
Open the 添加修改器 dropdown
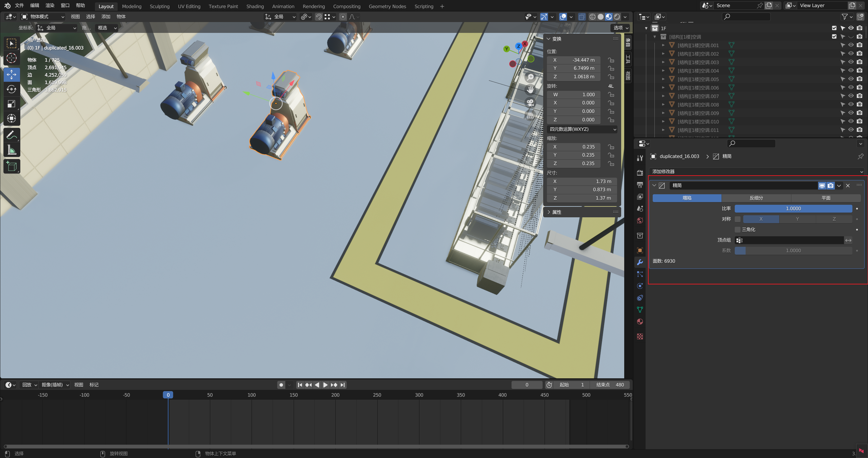[x=756, y=172]
